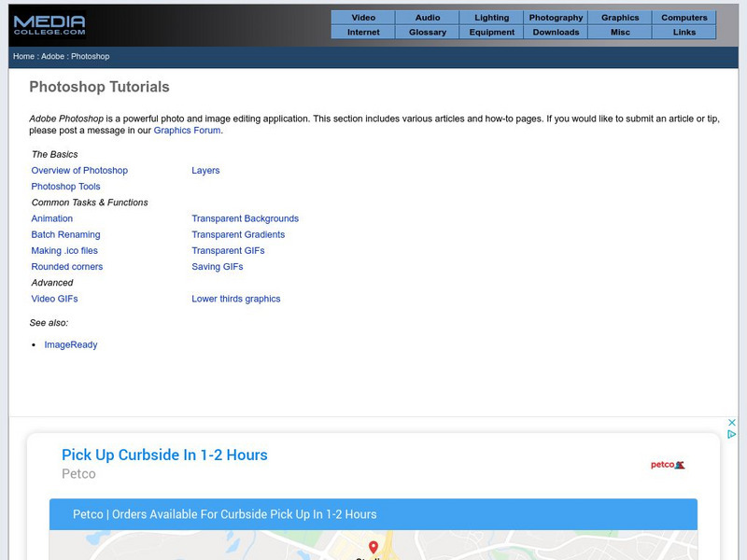Click the MediaCollege.com logo

click(x=49, y=24)
